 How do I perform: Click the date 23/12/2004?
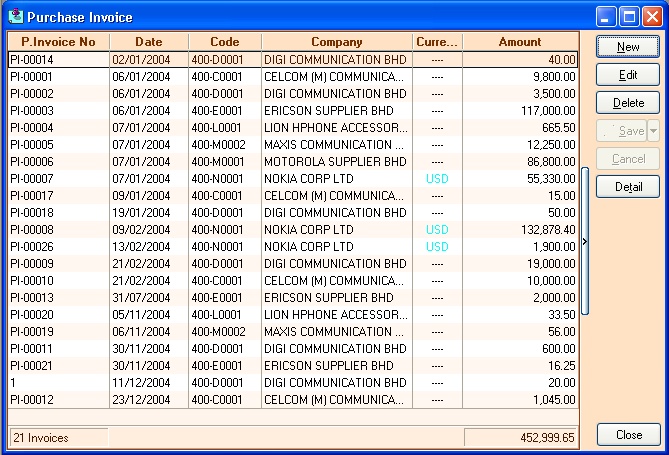coord(149,400)
